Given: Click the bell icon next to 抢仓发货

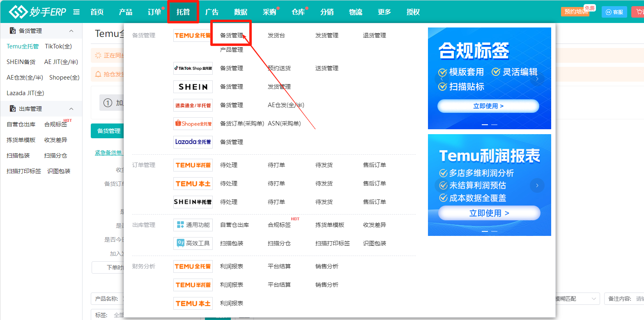Looking at the screenshot, I should (x=98, y=74).
